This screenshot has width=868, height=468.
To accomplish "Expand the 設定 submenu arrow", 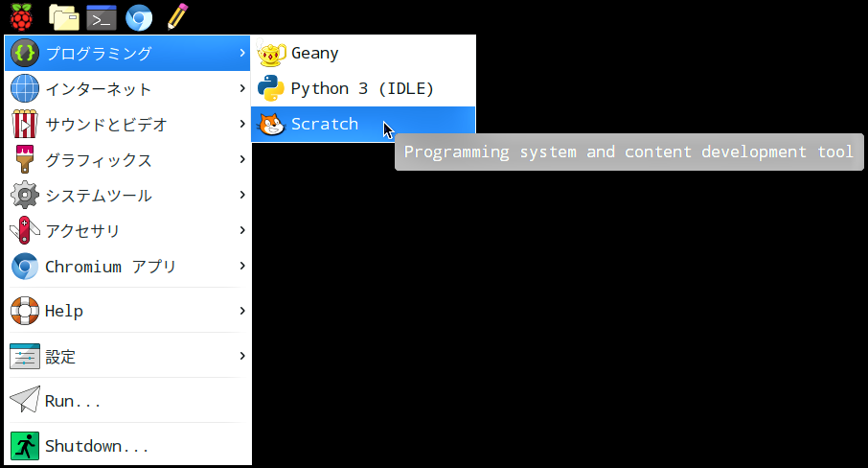I will [242, 356].
